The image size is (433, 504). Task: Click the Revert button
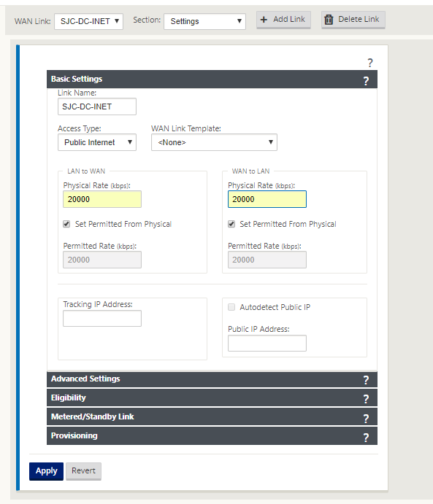point(83,471)
